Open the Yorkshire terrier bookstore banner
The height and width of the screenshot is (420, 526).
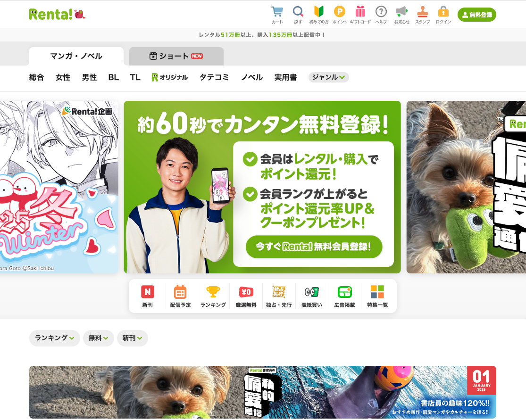pos(262,392)
